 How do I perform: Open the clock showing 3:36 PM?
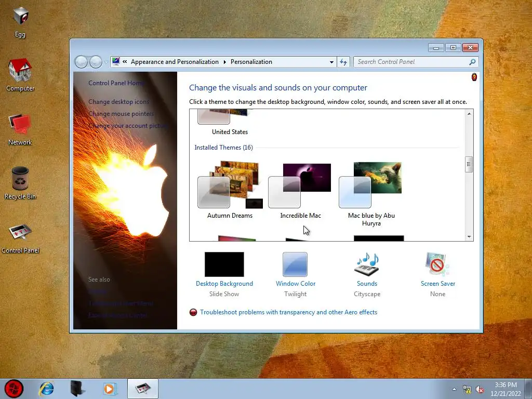pos(506,389)
